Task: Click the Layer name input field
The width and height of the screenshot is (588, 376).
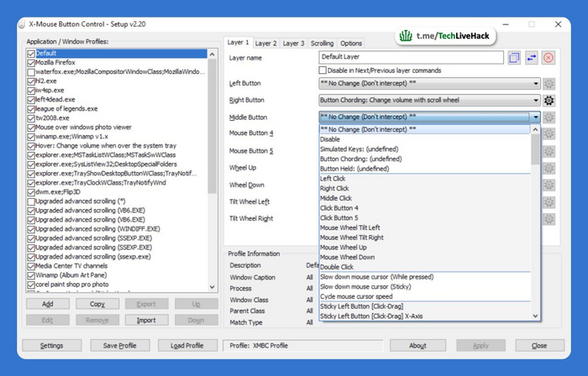Action: [411, 57]
